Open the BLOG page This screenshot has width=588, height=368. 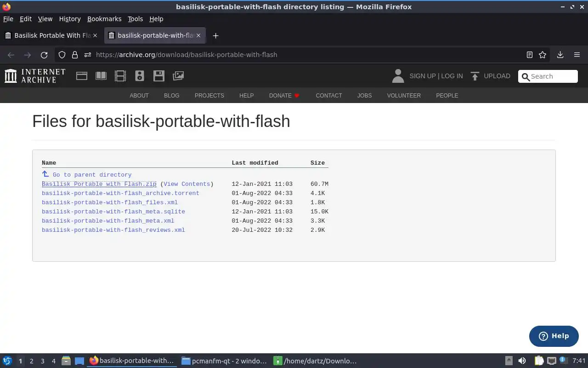coord(172,96)
